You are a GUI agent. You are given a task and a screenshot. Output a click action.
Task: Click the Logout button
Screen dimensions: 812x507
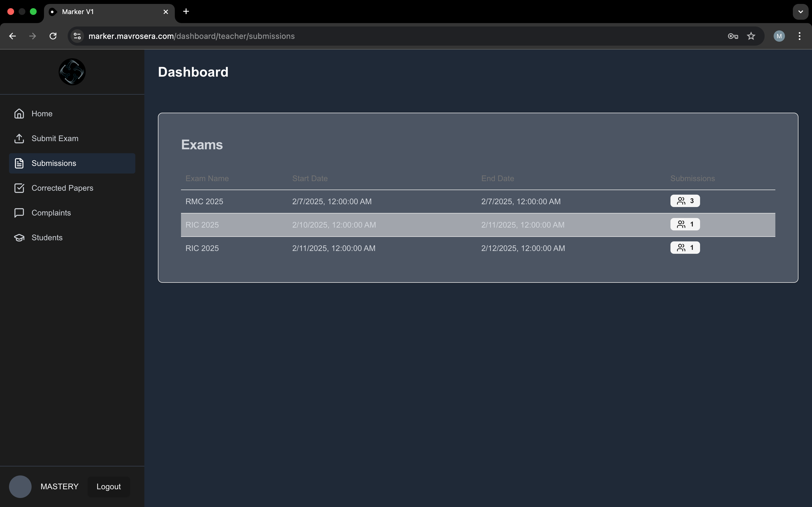click(x=108, y=486)
